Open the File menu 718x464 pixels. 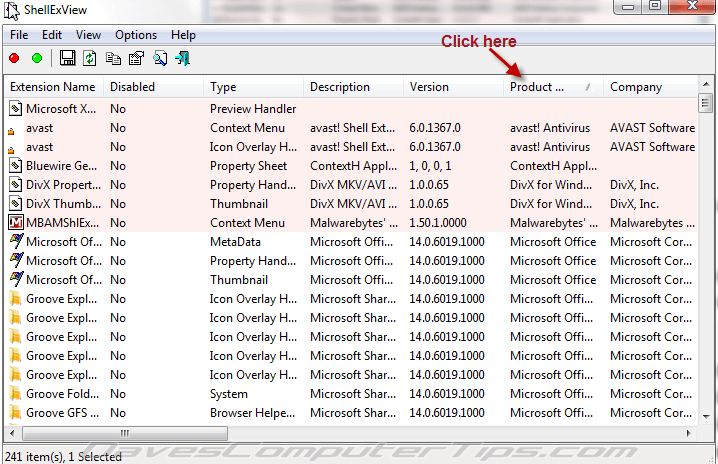click(x=19, y=35)
